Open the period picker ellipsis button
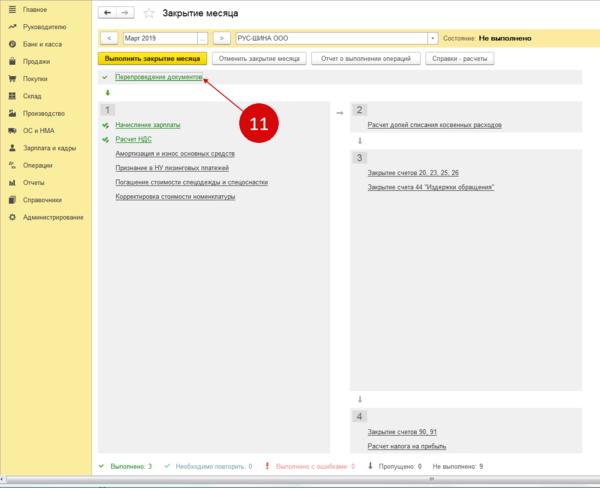Viewport: 600px width, 488px height. pyautogui.click(x=202, y=38)
